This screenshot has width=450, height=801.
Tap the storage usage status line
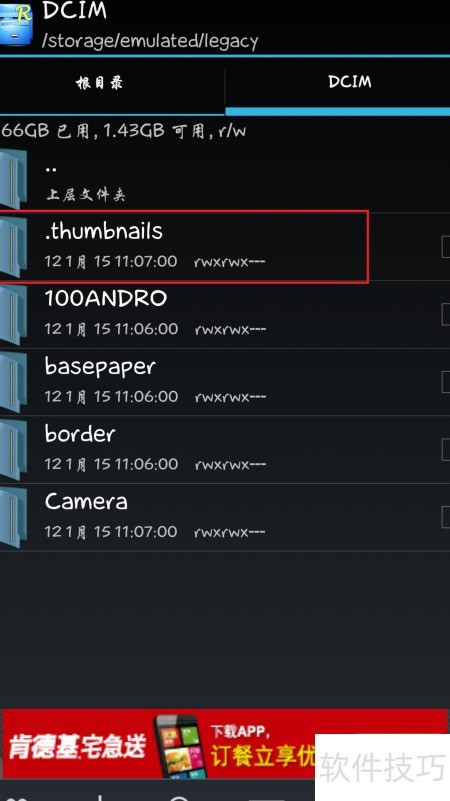(x=123, y=131)
